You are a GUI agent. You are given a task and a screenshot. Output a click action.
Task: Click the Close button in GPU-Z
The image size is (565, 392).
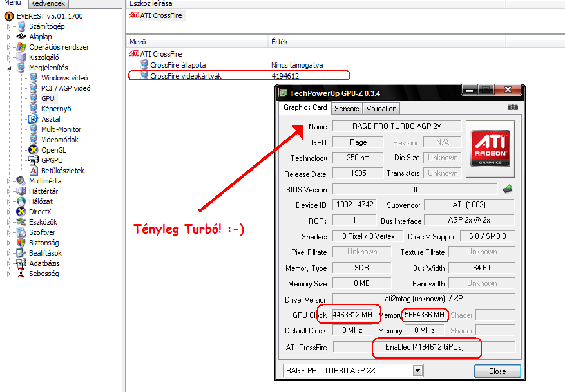pyautogui.click(x=497, y=371)
